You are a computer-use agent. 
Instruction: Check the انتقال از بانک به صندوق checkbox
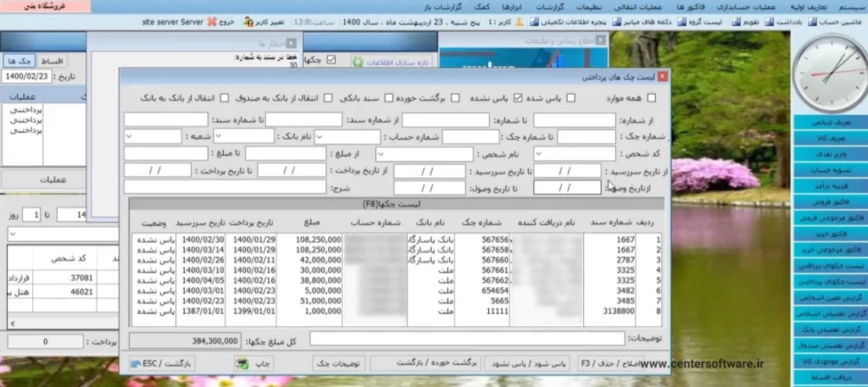(x=328, y=98)
